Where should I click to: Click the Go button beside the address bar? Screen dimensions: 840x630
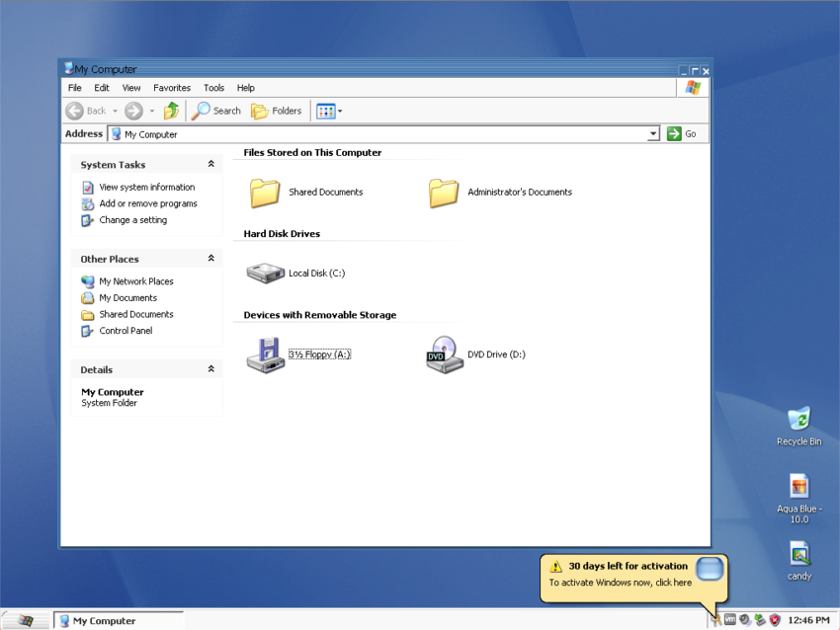click(682, 134)
